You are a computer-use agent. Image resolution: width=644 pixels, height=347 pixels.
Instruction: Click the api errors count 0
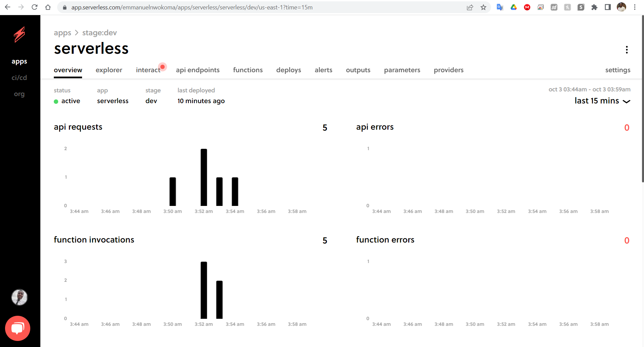[627, 128]
